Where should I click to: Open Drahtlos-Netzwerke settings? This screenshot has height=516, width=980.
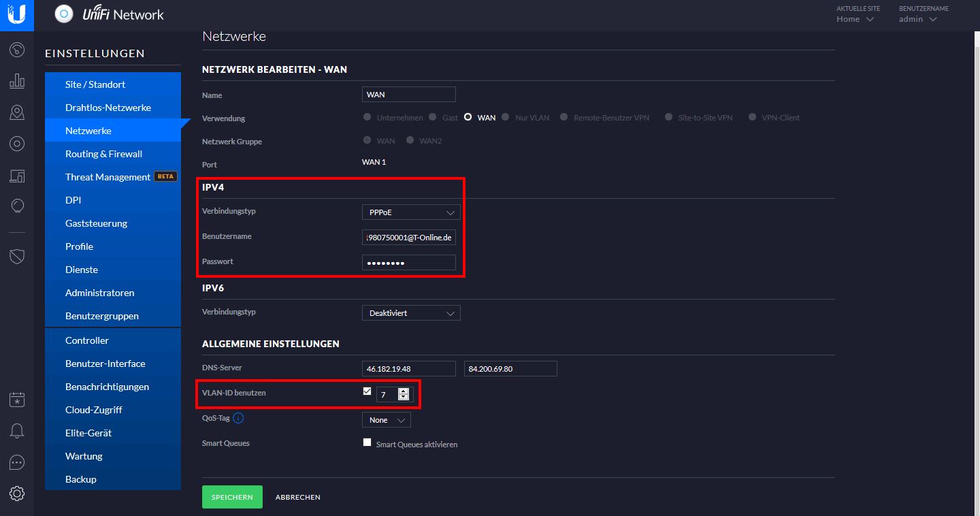pos(113,108)
